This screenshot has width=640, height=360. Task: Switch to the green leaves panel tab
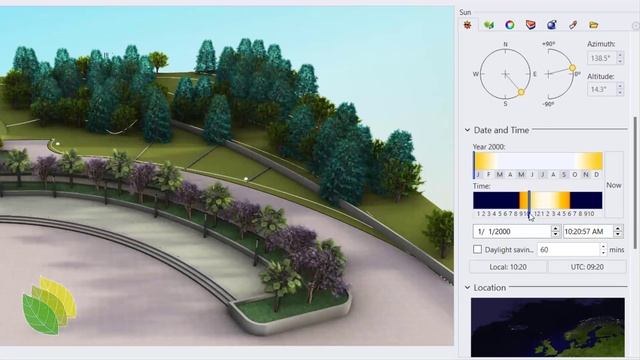click(x=489, y=25)
